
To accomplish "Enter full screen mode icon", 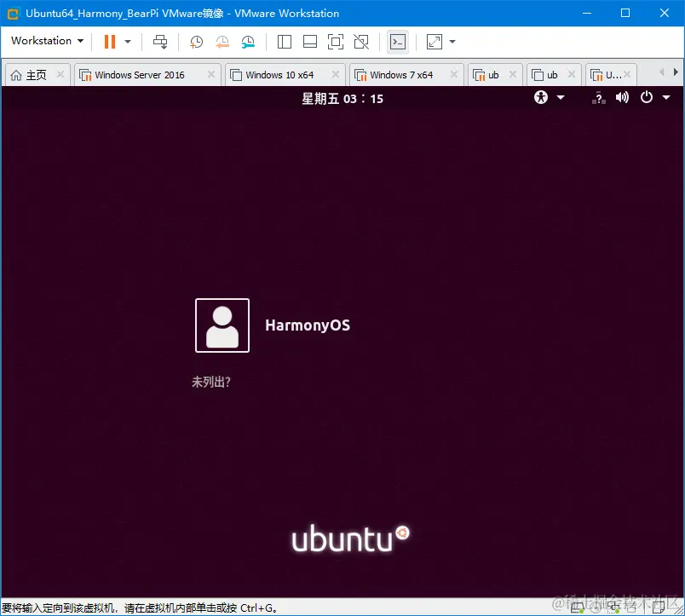I will tap(336, 42).
